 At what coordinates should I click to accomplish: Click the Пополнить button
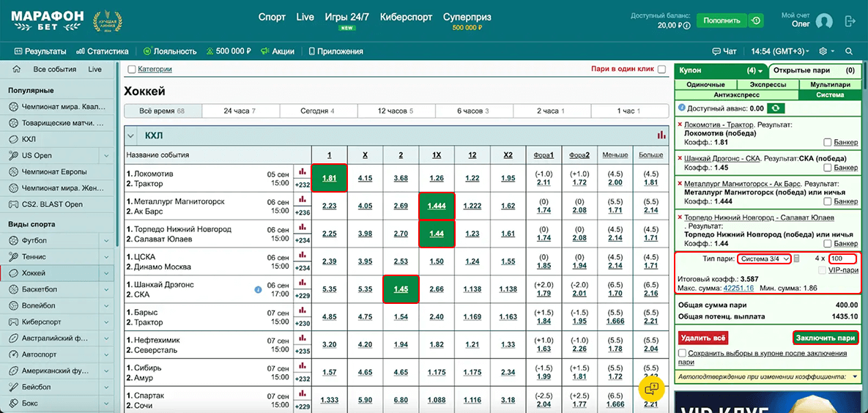pyautogui.click(x=722, y=21)
